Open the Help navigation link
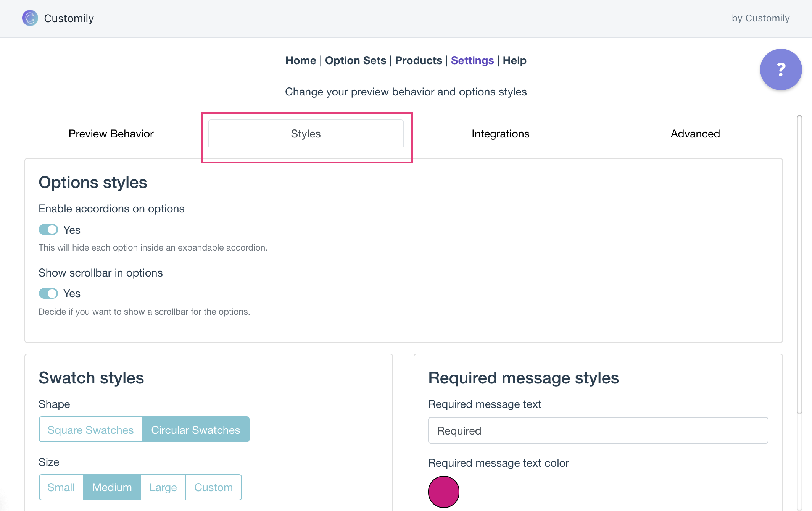This screenshot has width=812, height=511. coord(514,60)
